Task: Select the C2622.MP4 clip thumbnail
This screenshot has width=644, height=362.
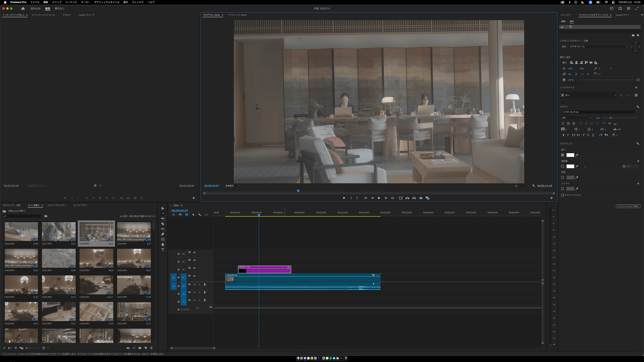Action: coord(96,258)
